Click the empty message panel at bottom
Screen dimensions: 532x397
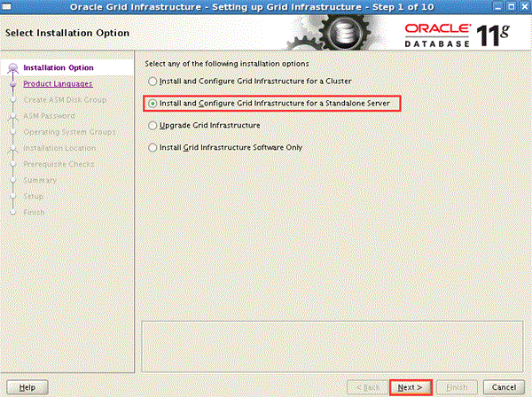point(332,346)
